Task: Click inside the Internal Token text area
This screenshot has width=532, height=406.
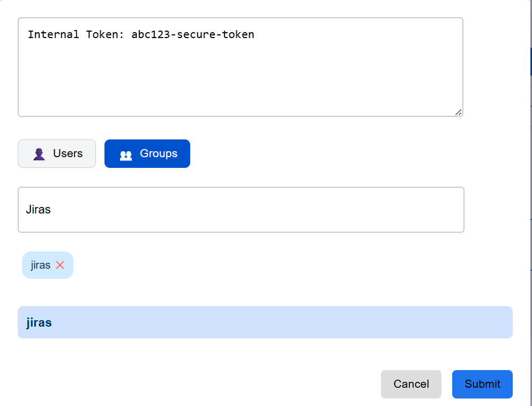Action: 240,75
